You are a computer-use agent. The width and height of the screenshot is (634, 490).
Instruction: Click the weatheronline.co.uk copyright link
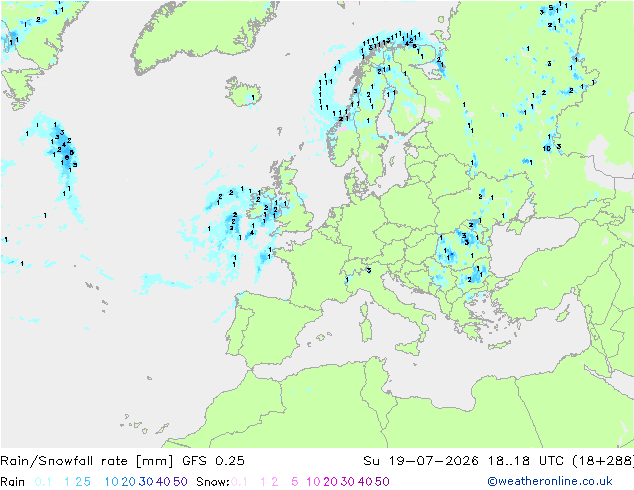[550, 481]
